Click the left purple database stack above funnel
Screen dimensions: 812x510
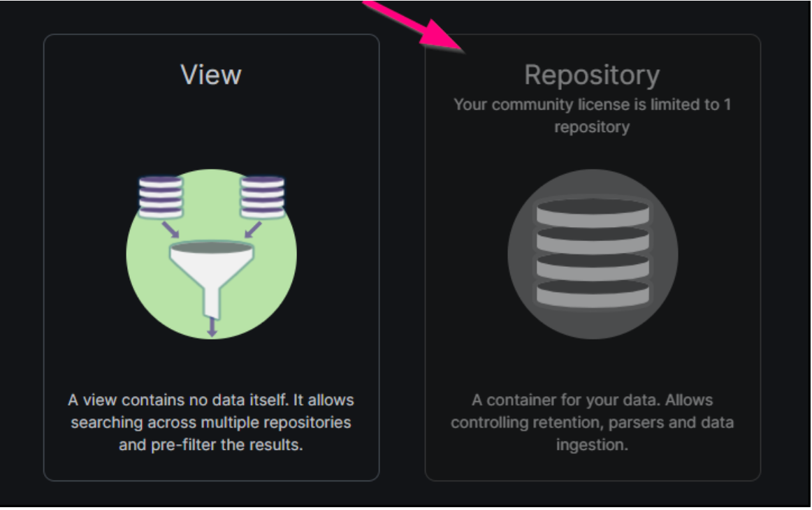point(161,197)
